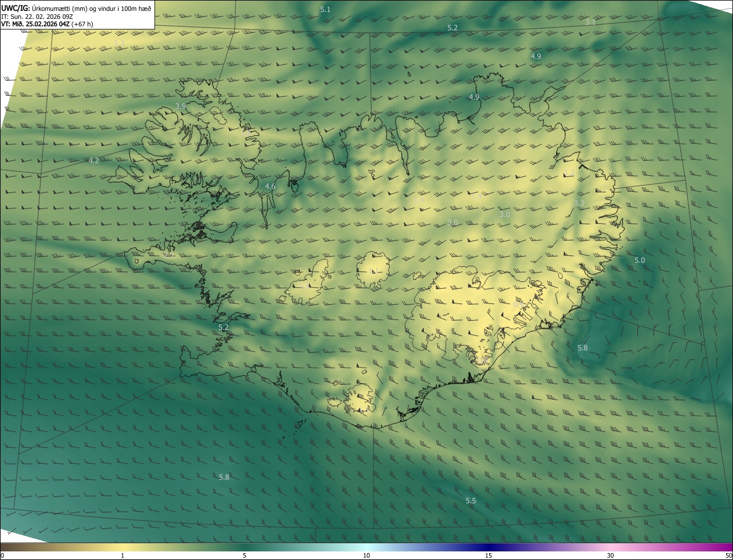Click the colour scale tick labelled 5
This screenshot has height=560, width=733.
(245, 555)
